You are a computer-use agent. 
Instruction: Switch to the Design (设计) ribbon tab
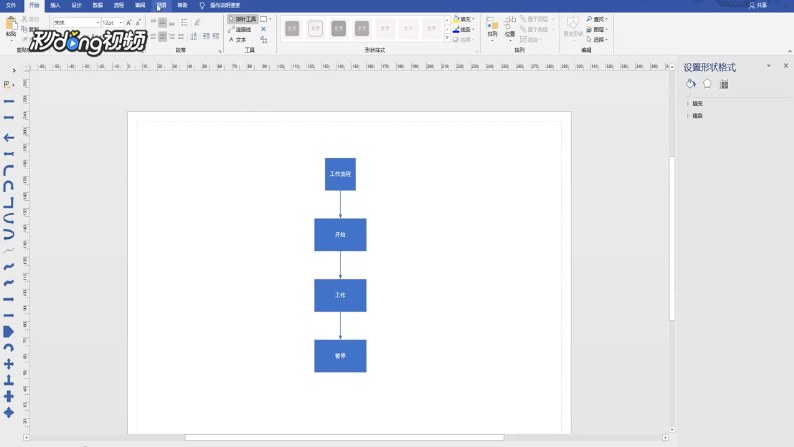point(76,5)
